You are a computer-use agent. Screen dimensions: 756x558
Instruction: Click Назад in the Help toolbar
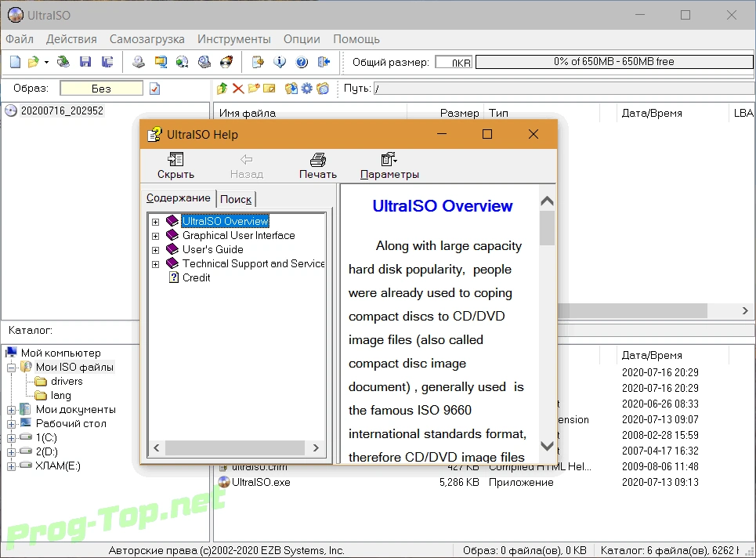point(246,166)
